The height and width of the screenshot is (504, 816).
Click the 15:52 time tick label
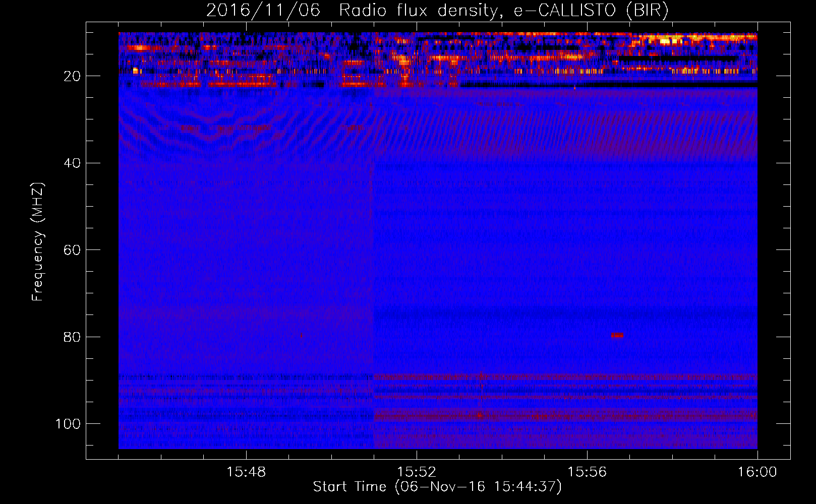pos(417,472)
